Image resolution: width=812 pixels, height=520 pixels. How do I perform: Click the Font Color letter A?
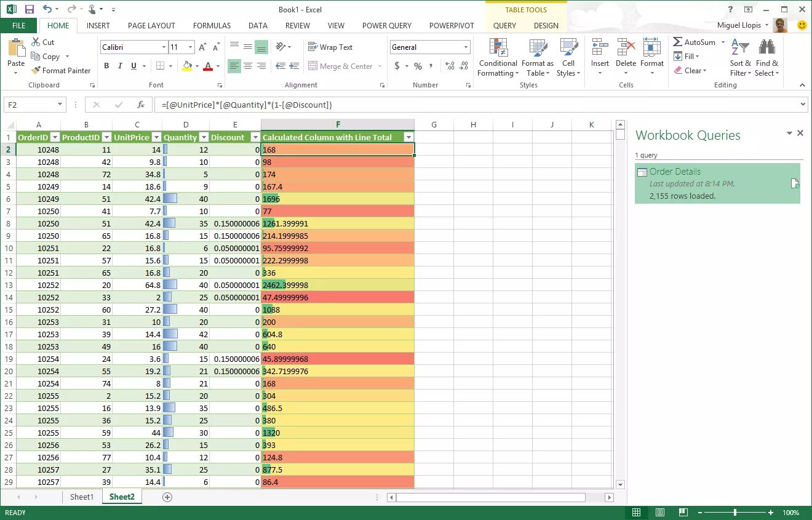pyautogui.click(x=208, y=66)
